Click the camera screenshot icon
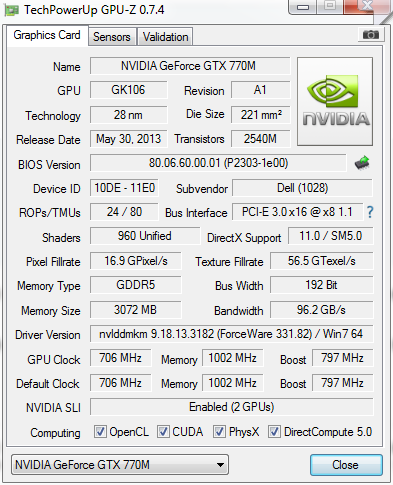 click(371, 34)
